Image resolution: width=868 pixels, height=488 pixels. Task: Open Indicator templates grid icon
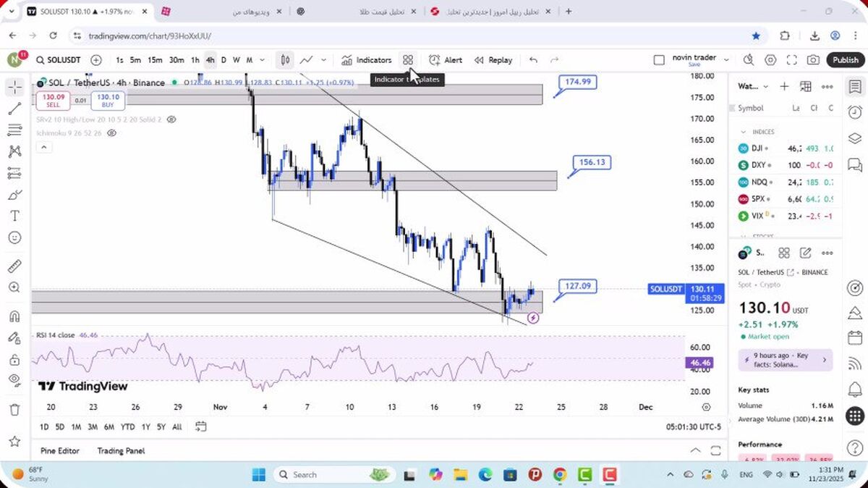click(408, 60)
